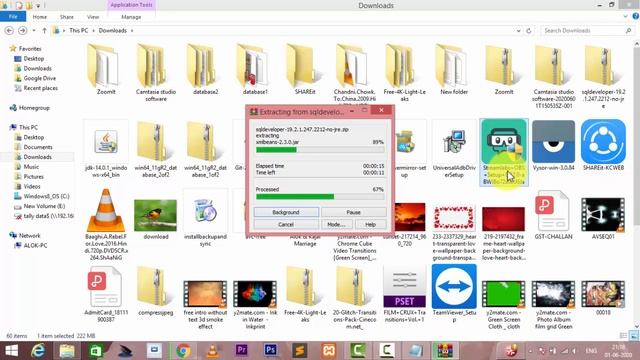Open Adobe Photoshop from taskbar

click(x=270, y=351)
